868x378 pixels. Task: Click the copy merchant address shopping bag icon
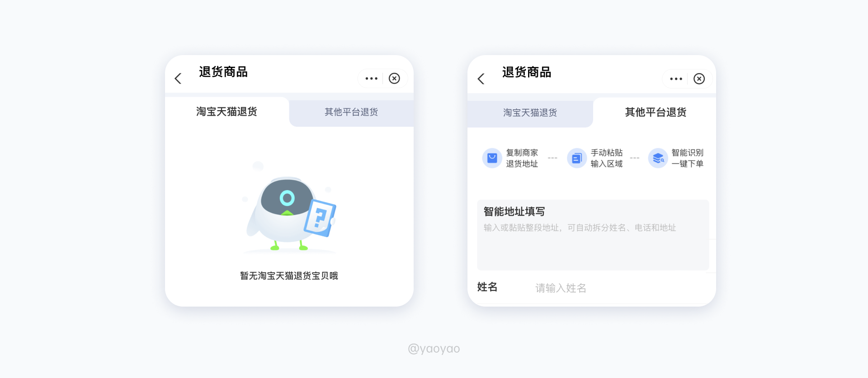tap(492, 158)
